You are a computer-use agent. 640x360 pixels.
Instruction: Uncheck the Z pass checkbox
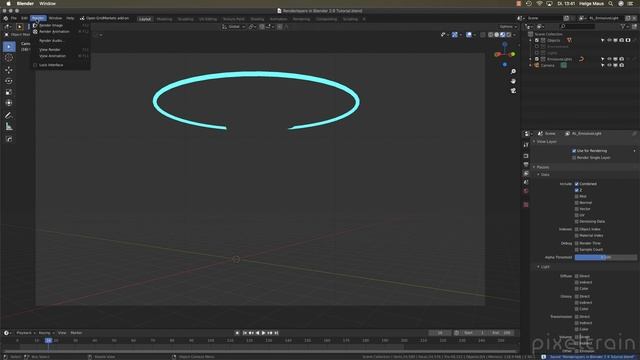[577, 190]
